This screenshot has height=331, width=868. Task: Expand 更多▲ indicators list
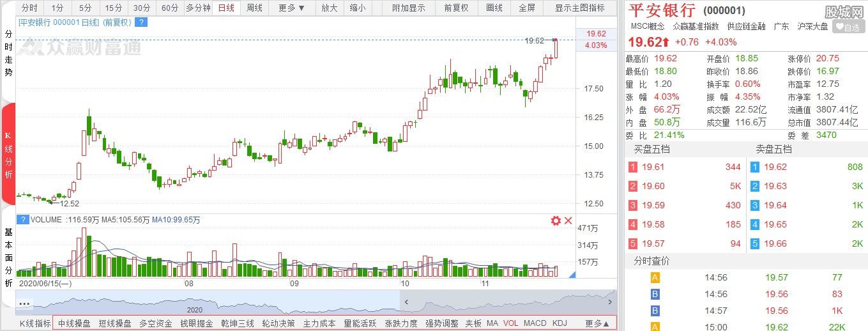pyautogui.click(x=597, y=323)
